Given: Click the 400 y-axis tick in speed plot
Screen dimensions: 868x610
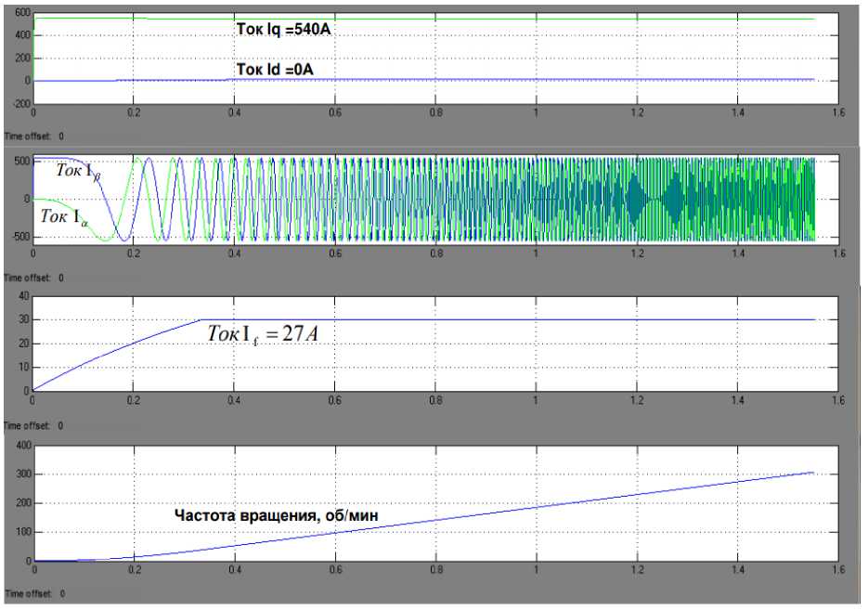Looking at the screenshot, I should point(19,447).
